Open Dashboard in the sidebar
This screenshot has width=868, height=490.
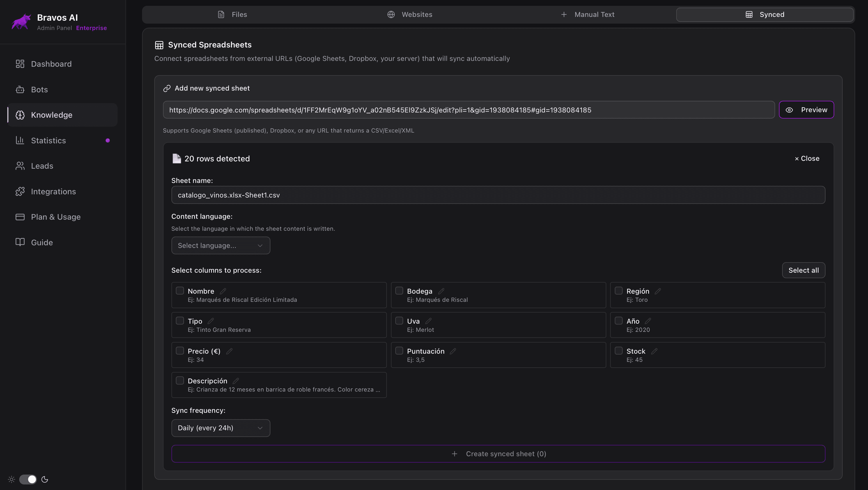(62, 64)
